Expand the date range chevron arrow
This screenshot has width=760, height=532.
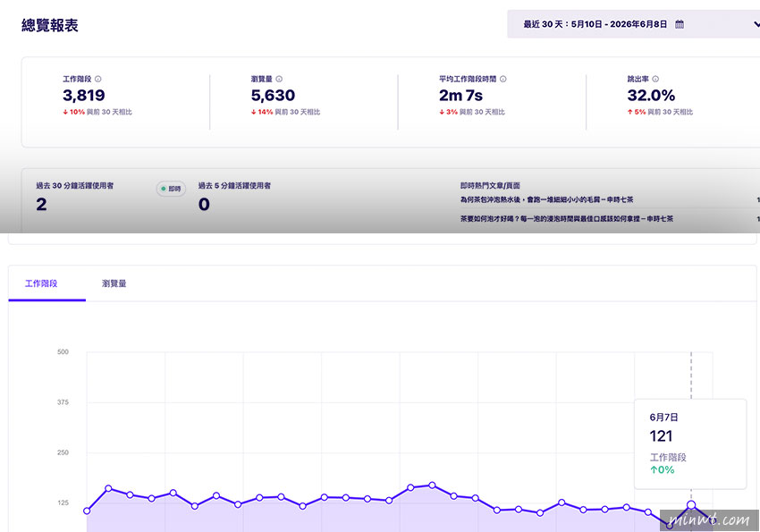click(x=756, y=24)
